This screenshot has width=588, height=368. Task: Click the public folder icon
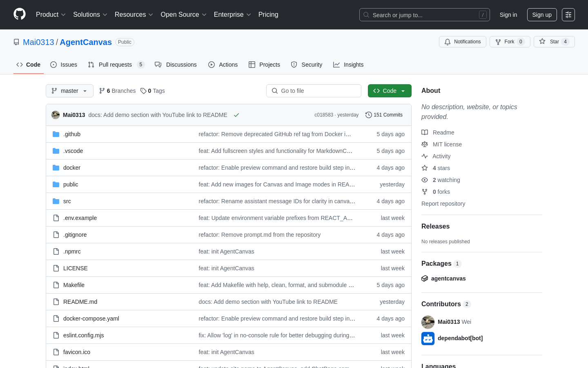tap(56, 184)
